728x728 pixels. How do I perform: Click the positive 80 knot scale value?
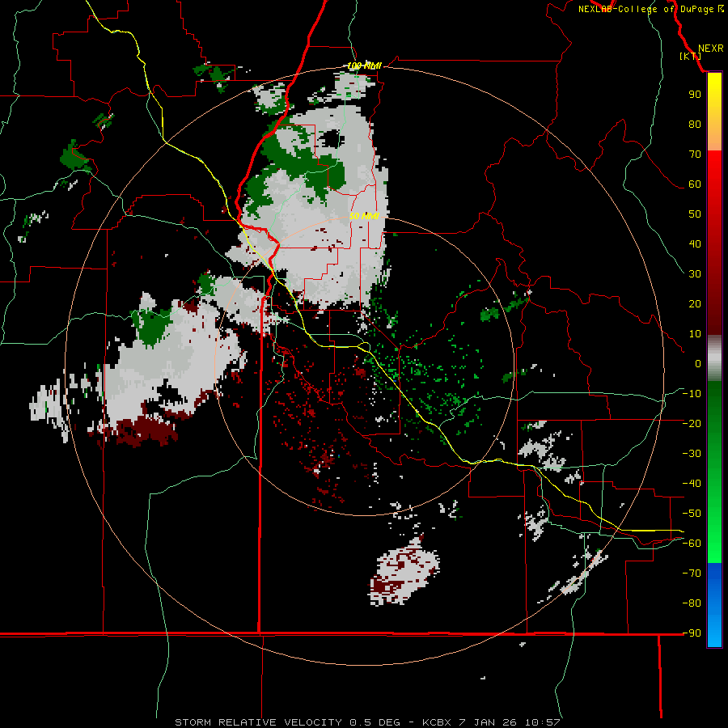tap(695, 124)
